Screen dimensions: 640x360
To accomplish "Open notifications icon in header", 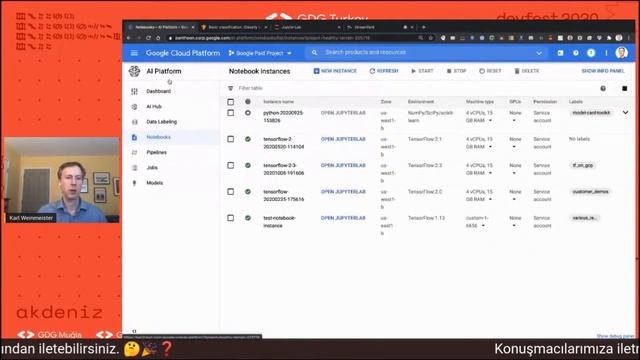I will coord(591,53).
